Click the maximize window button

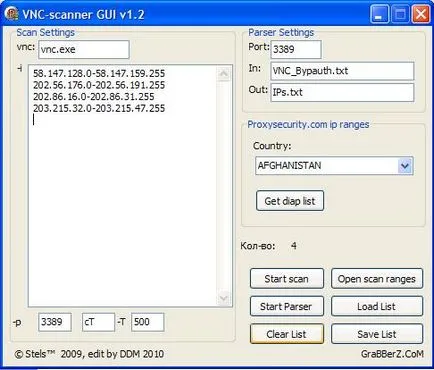pos(400,14)
